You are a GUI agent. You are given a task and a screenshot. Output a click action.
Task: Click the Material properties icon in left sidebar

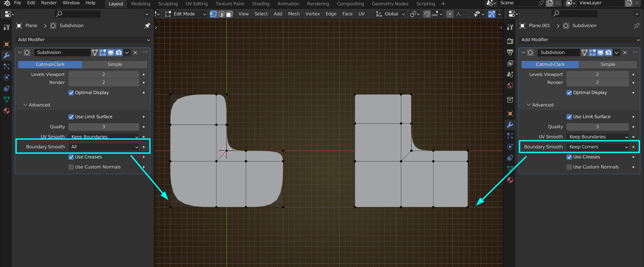click(x=7, y=111)
